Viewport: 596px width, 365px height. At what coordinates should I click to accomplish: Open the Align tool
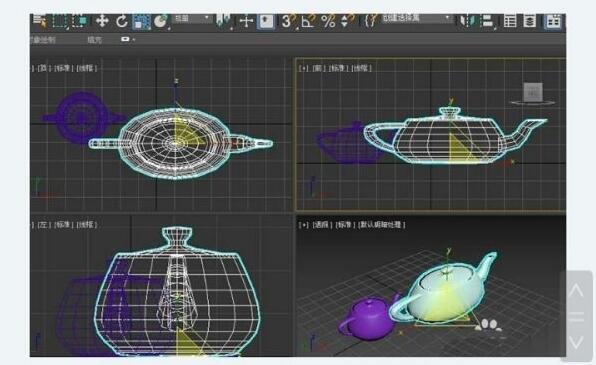(488, 21)
